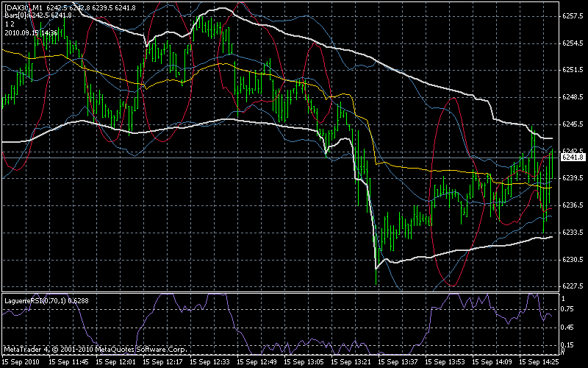
Task: Click the 15 Sep 13:53 time label
Action: [x=445, y=362]
